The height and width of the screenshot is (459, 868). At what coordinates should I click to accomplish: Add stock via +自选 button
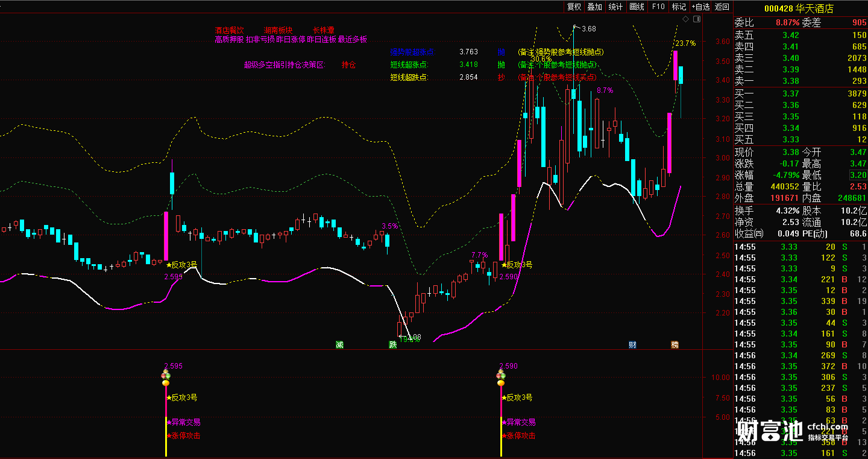coord(701,7)
